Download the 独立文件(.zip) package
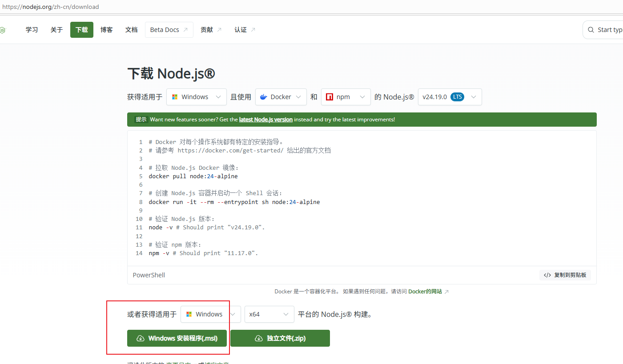This screenshot has height=364, width=623. click(280, 338)
